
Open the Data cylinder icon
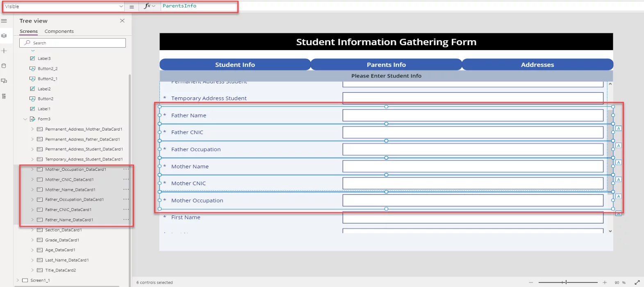(4, 66)
